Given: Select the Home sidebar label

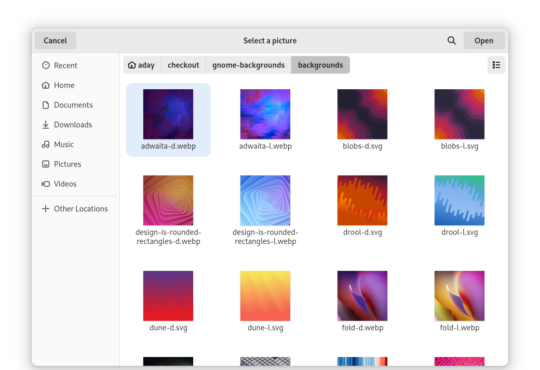Looking at the screenshot, I should 64,85.
